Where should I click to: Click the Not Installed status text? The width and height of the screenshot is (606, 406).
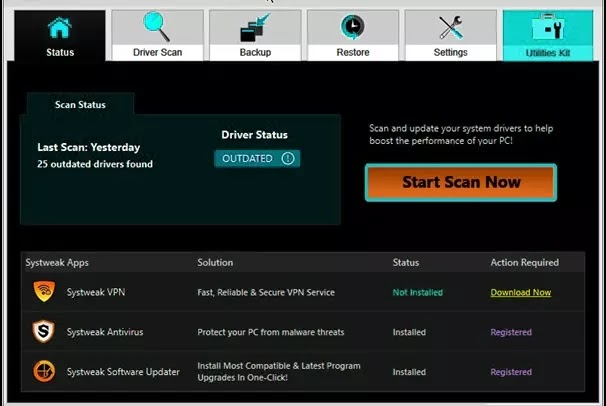(417, 292)
